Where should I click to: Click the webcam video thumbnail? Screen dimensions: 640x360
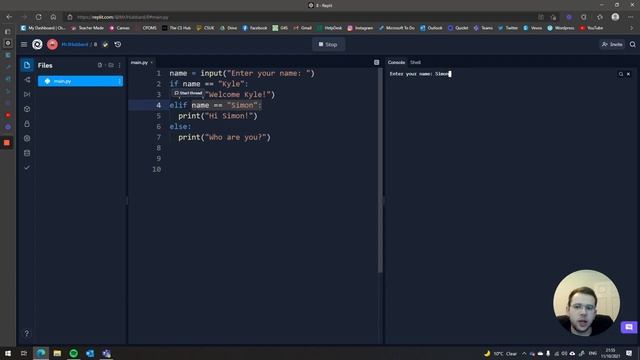coord(586,303)
